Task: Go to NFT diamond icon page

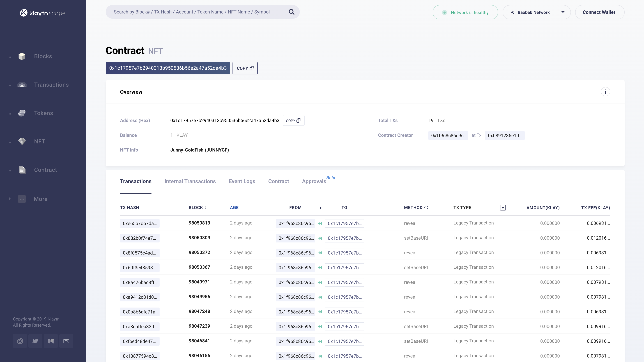Action: tap(22, 141)
